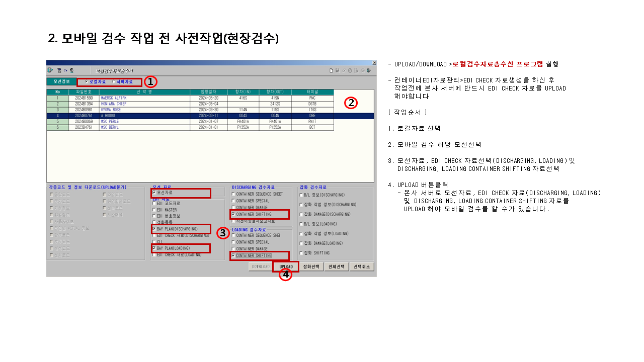Click the cancel circle icon in the toolbar
Viewport: 644px width, 362px height.
click(x=350, y=70)
